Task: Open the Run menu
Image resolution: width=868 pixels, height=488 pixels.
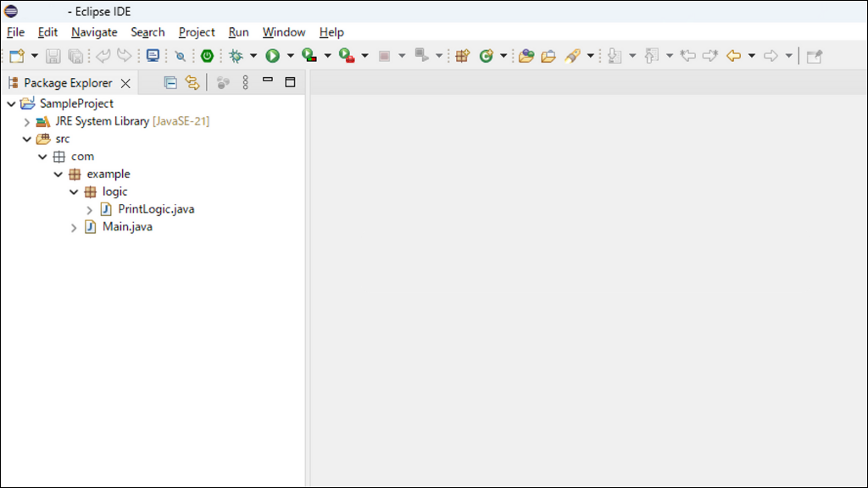Action: [238, 32]
